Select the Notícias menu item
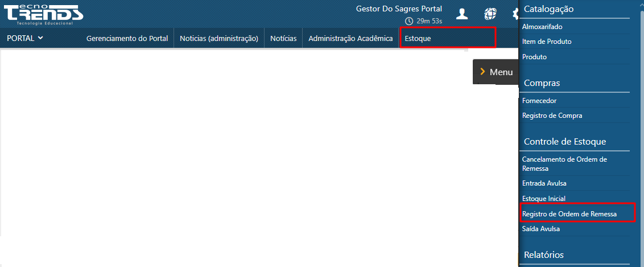This screenshot has height=267, width=644. pos(283,39)
